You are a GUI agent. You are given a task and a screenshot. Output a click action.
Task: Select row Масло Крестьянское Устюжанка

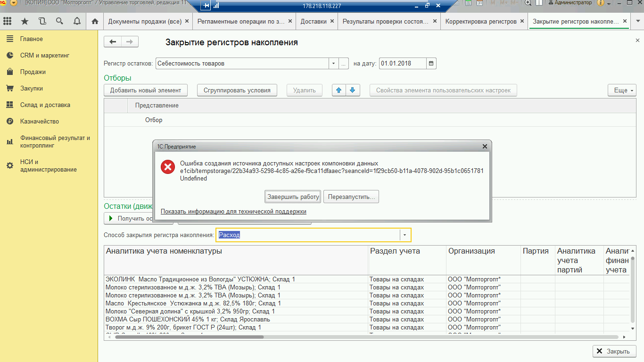pos(367,304)
